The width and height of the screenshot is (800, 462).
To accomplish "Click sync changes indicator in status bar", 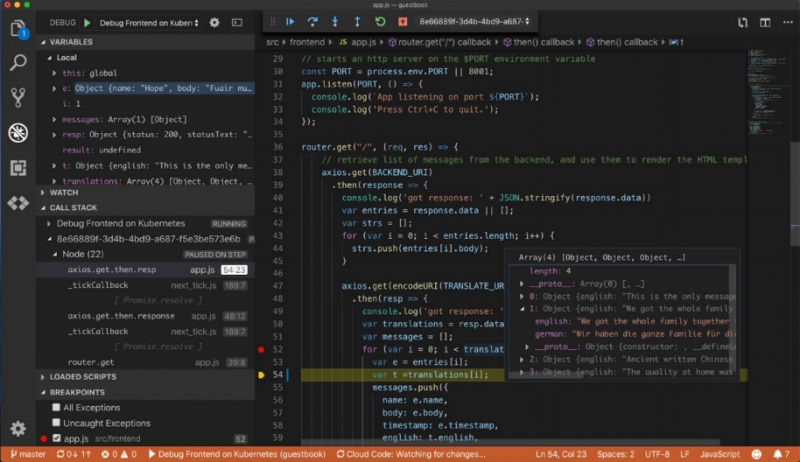I will [x=73, y=454].
